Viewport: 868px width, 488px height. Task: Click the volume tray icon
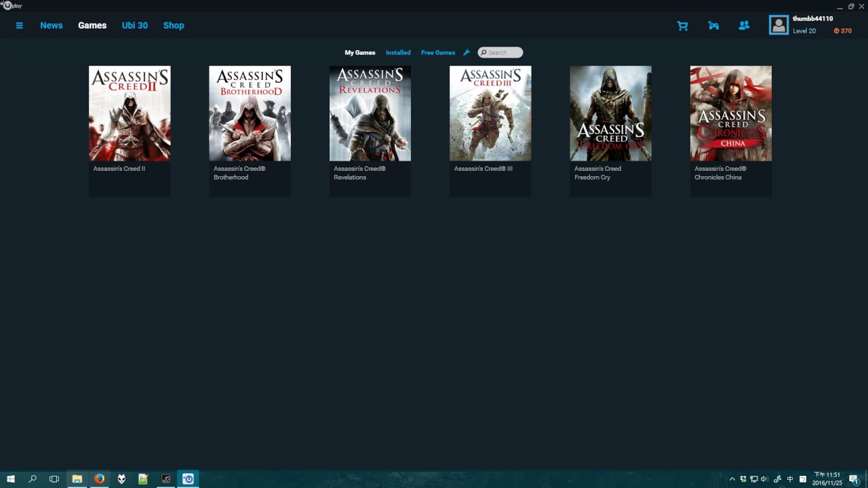pos(765,479)
